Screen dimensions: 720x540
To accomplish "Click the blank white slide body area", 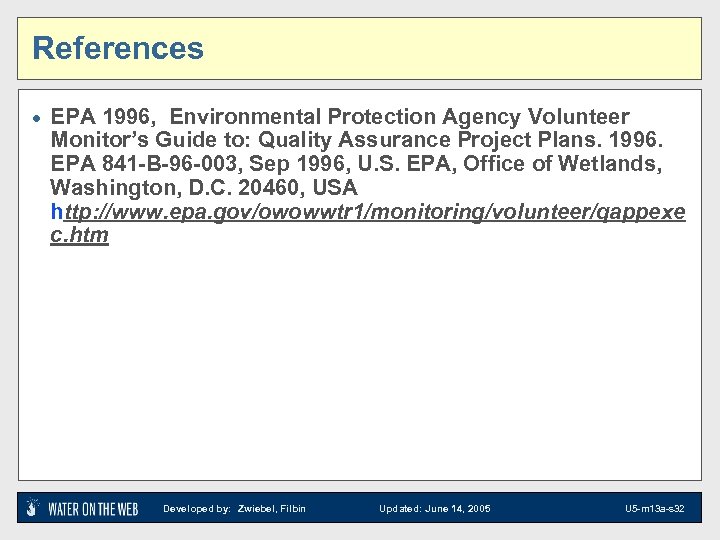I will (360, 370).
